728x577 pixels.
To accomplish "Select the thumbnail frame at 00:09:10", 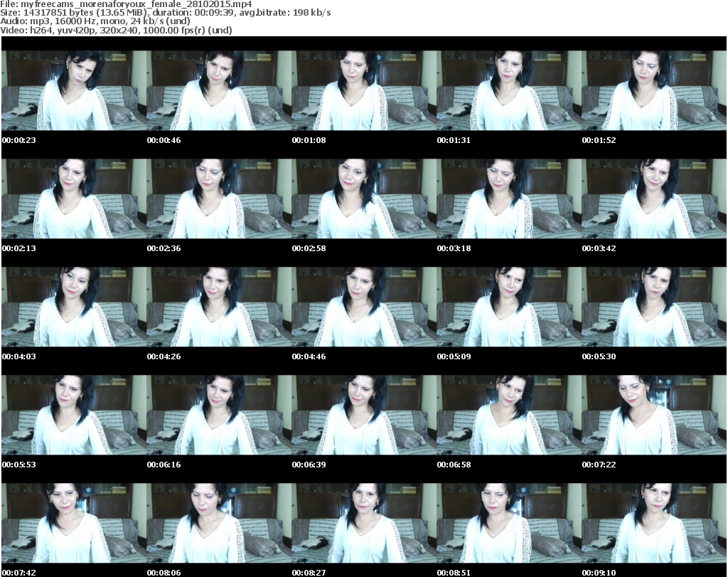I will coord(654,523).
